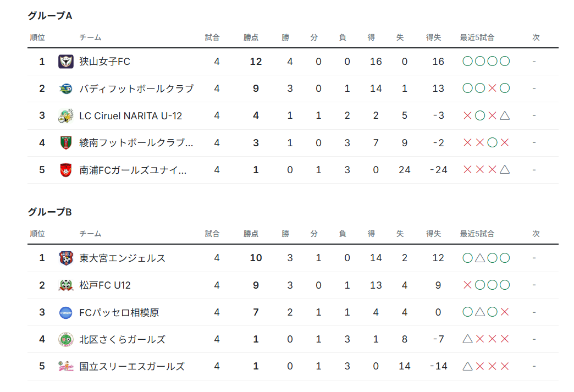Click the バディフットボールクラブ team logo
Viewport: 574px width, 392px height.
click(66, 89)
